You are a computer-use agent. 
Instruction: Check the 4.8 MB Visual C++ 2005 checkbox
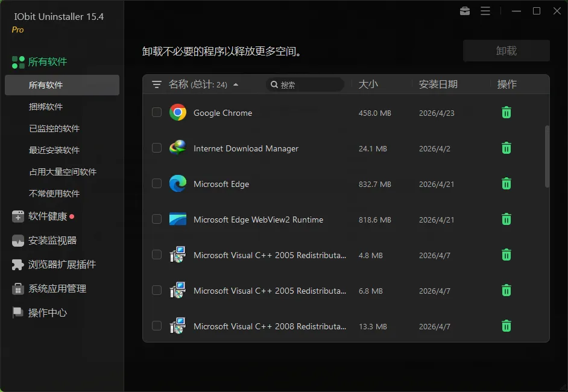(157, 254)
